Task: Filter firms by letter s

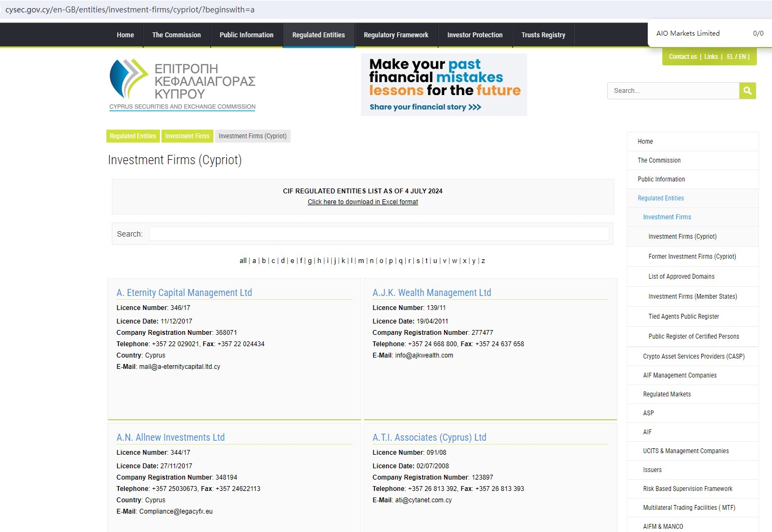Action: tap(418, 261)
